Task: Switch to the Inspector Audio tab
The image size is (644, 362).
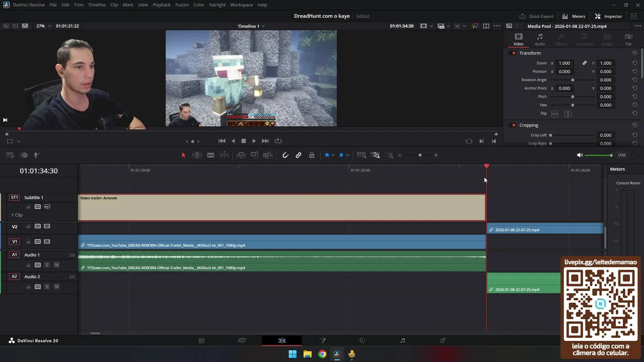Action: tap(540, 40)
